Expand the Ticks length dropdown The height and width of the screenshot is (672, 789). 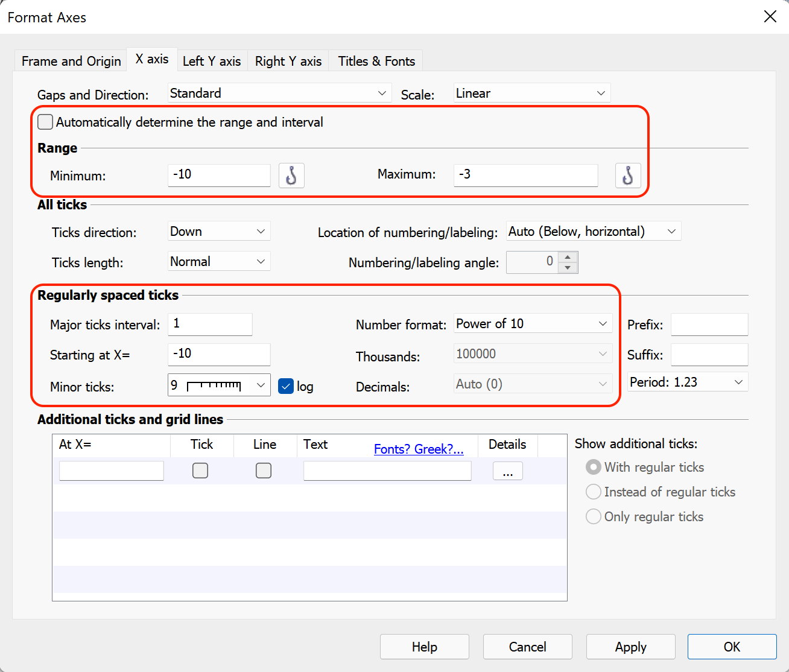[219, 261]
